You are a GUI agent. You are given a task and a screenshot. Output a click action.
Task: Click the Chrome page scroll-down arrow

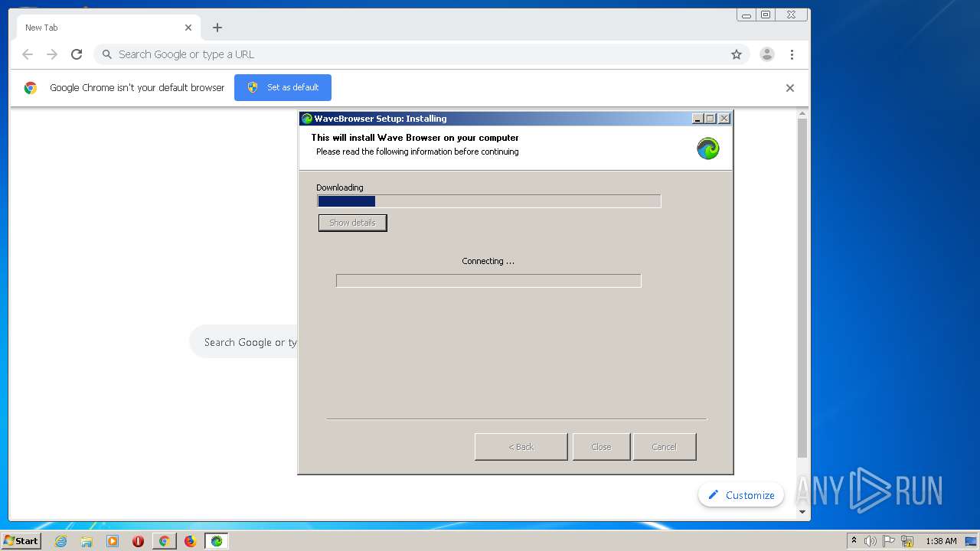click(802, 512)
